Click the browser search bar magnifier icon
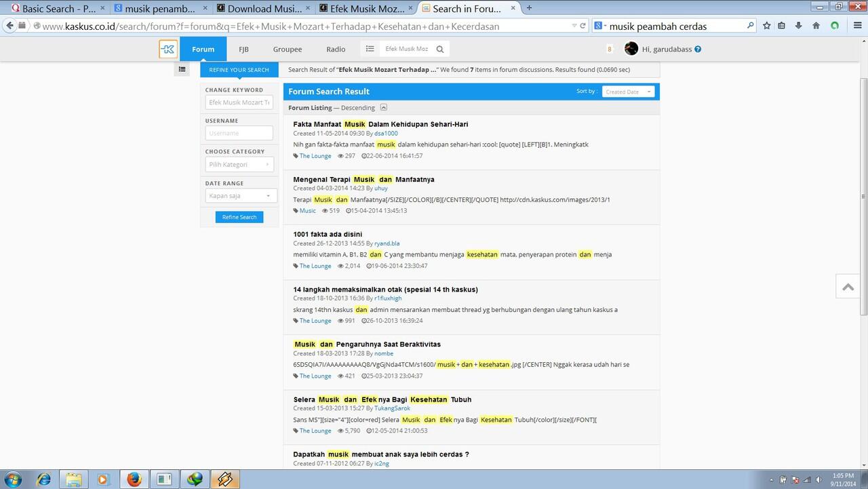Screen dimensions: 868x489 point(750,26)
